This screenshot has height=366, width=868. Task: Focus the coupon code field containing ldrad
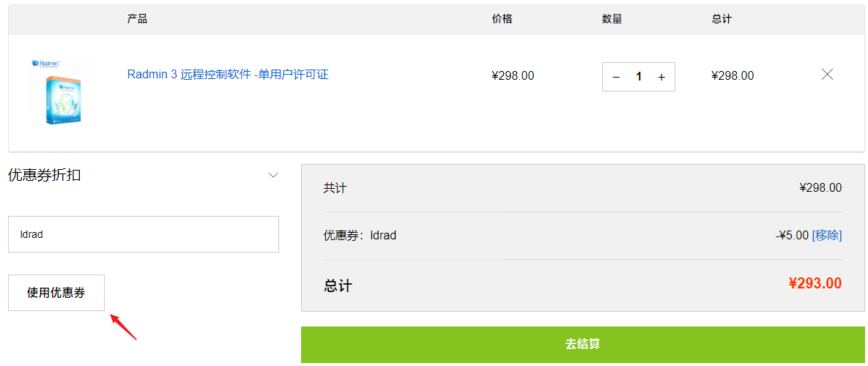[x=144, y=234]
